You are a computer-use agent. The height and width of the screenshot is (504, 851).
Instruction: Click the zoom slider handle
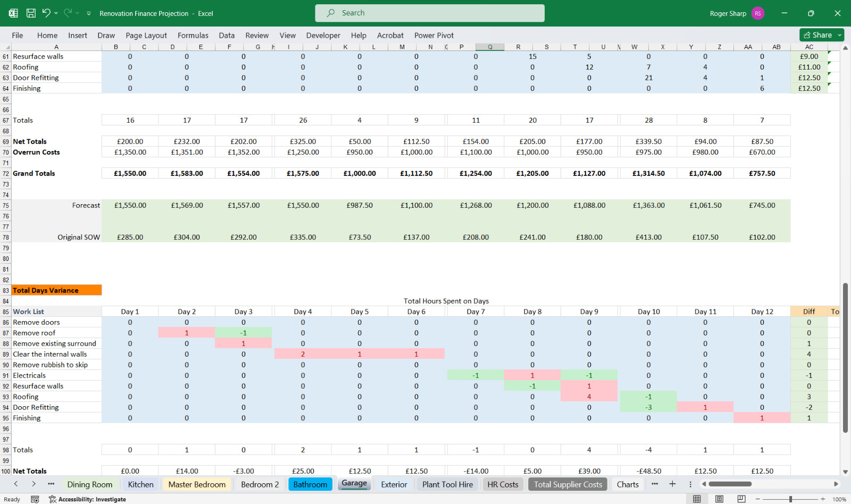click(x=791, y=499)
